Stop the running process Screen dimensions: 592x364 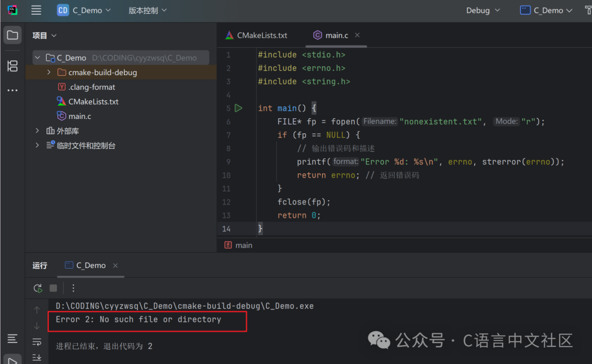[53, 288]
